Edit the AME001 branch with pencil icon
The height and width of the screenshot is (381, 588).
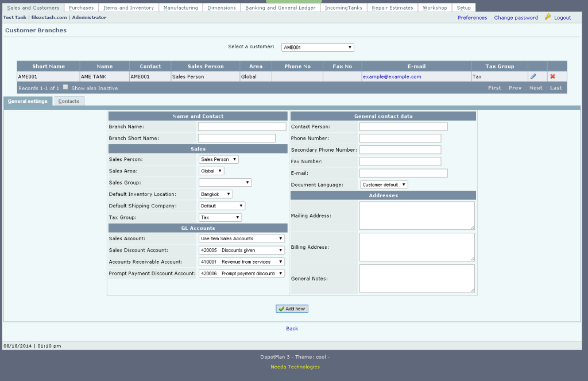[x=533, y=76]
